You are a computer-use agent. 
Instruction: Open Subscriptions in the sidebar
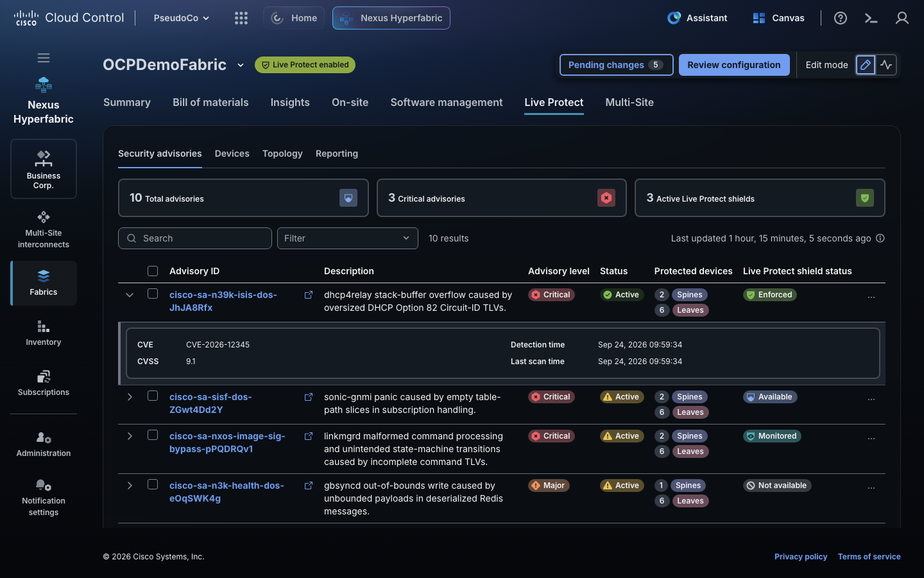(x=44, y=383)
